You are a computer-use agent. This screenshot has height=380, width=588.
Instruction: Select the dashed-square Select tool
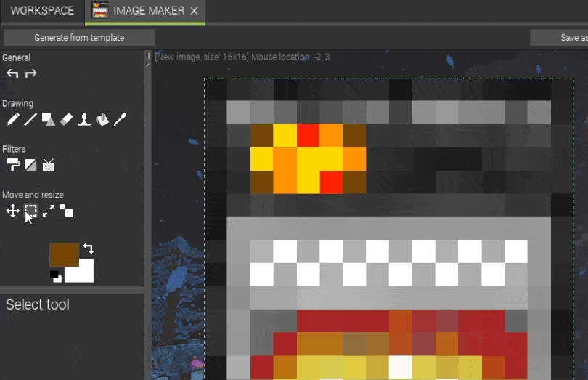[x=30, y=211]
